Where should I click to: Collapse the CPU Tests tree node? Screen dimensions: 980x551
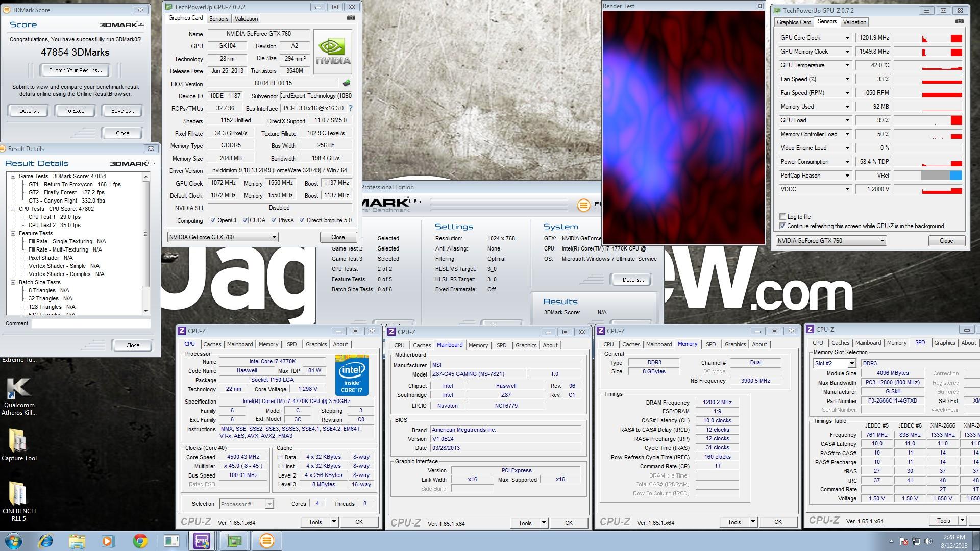point(13,209)
